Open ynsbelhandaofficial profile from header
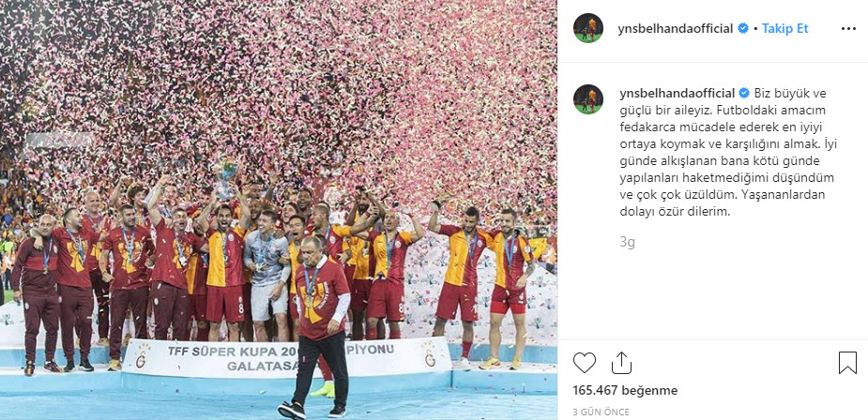Image resolution: width=868 pixels, height=420 pixels. 676,29
